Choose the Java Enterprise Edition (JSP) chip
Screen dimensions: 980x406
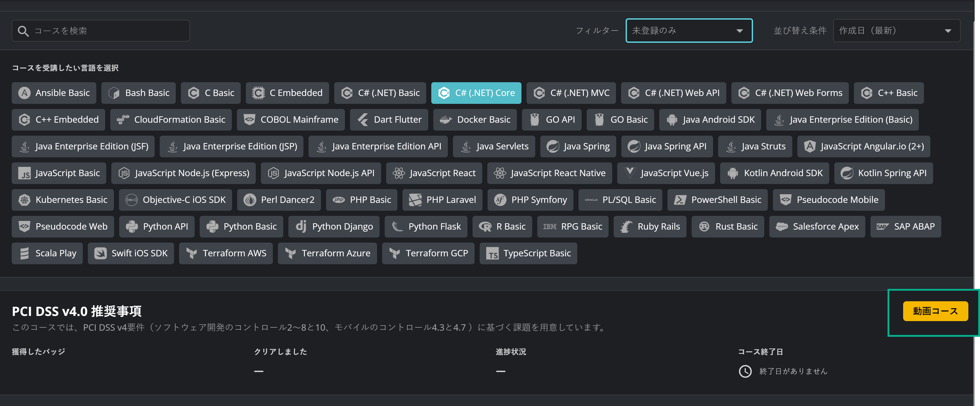click(231, 146)
